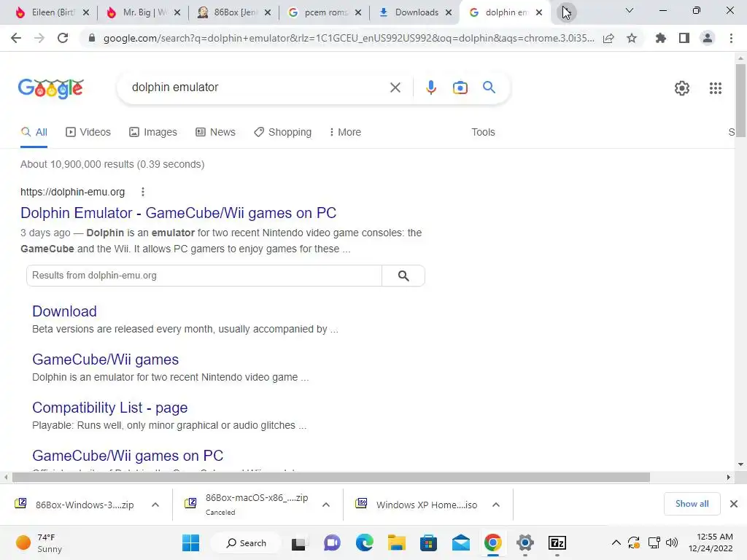The width and height of the screenshot is (747, 560).
Task: Click the blue magnifier search icon
Action: pos(489,87)
